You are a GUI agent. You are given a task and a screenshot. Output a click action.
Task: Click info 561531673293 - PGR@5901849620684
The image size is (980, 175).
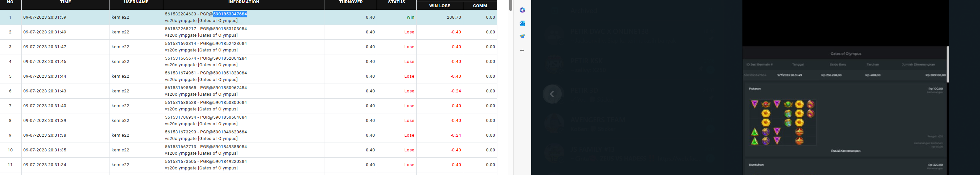pos(206,132)
